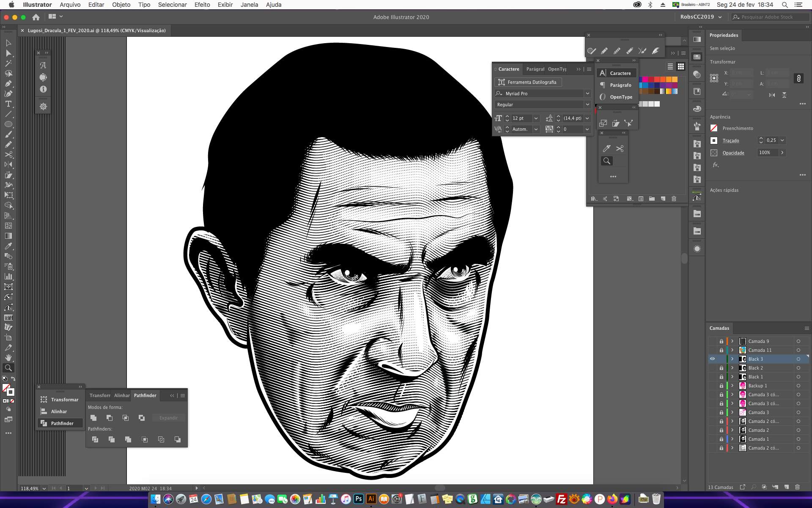Image resolution: width=812 pixels, height=508 pixels.
Task: Open the Objeto menu
Action: click(x=121, y=5)
